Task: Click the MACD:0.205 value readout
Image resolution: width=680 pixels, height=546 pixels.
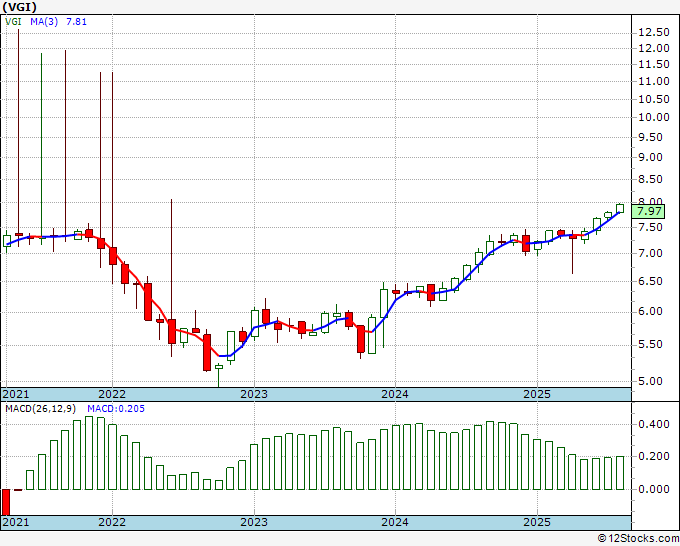Action: coord(116,409)
